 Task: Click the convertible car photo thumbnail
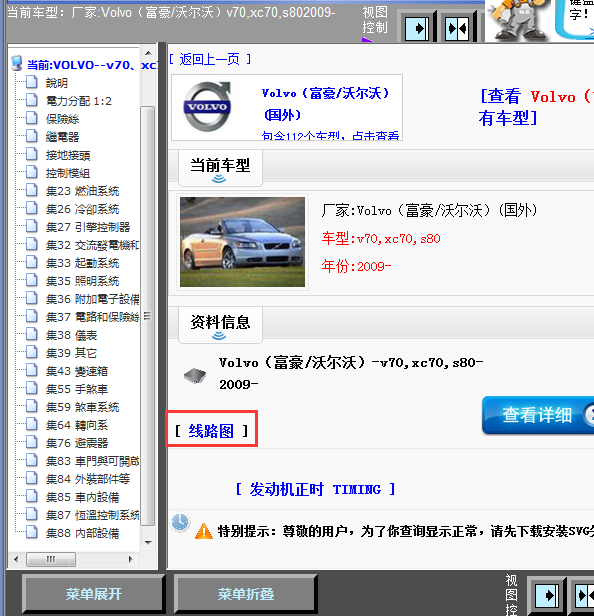[242, 242]
